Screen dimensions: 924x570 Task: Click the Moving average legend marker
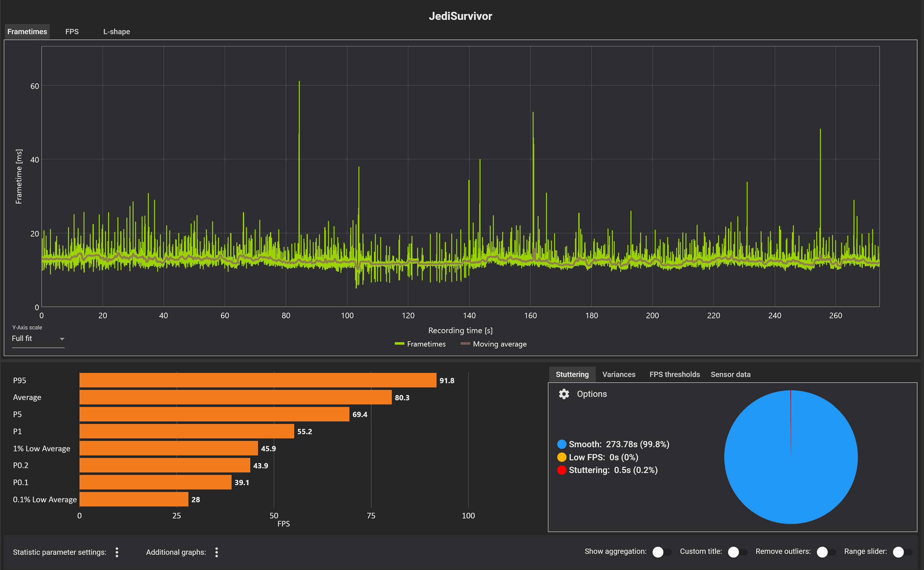pos(465,344)
